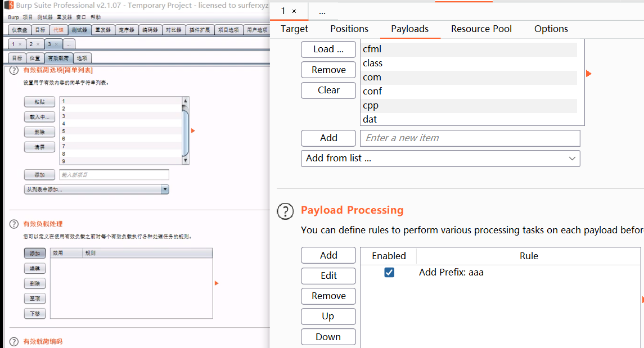Open help for 有效载荷选项 section
This screenshot has height=348, width=644.
click(14, 70)
